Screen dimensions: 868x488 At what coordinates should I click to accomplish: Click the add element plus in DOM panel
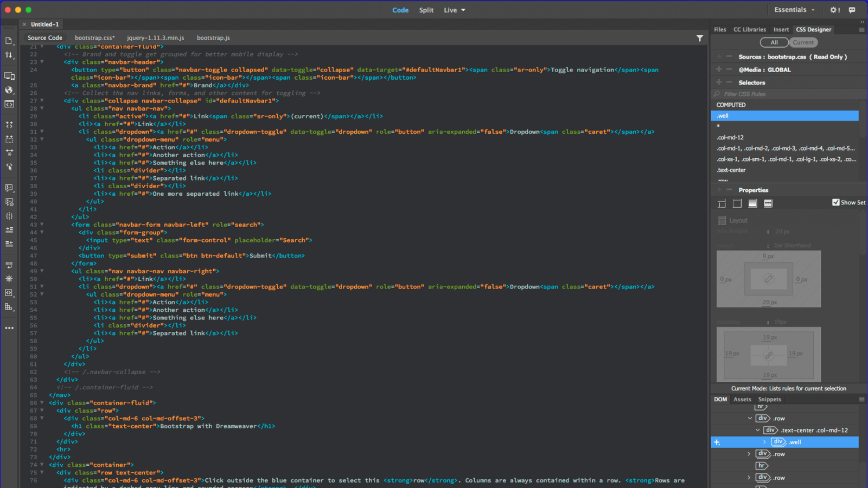click(x=717, y=442)
